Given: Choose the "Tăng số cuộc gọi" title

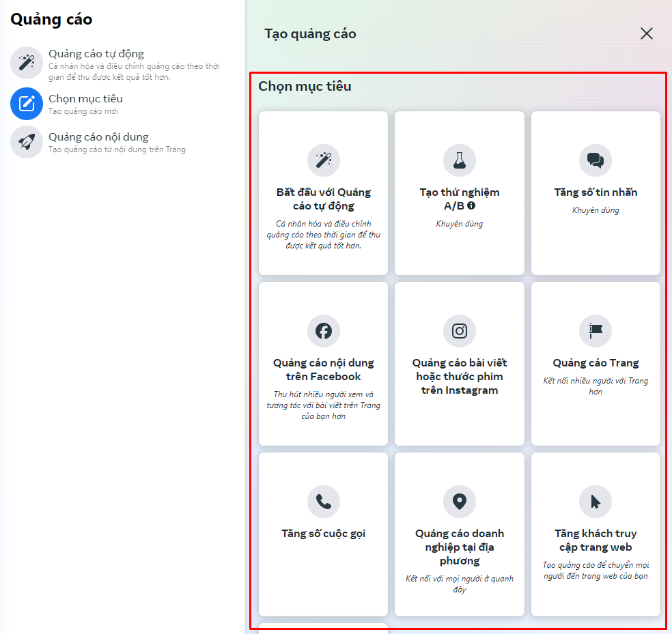Looking at the screenshot, I should click(x=324, y=533).
